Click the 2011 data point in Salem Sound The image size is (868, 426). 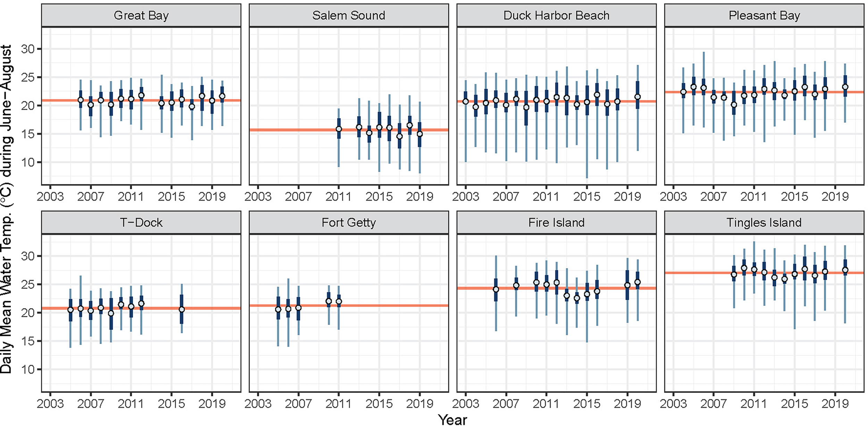pos(339,129)
